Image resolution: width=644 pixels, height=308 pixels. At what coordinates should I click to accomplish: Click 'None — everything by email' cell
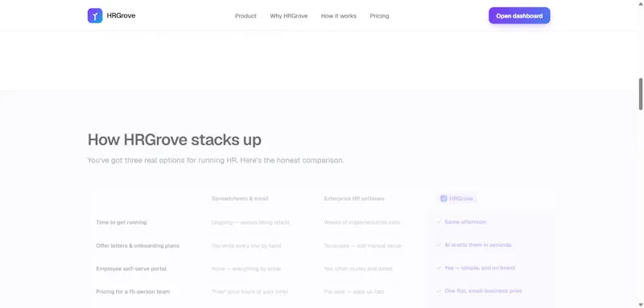point(246,269)
